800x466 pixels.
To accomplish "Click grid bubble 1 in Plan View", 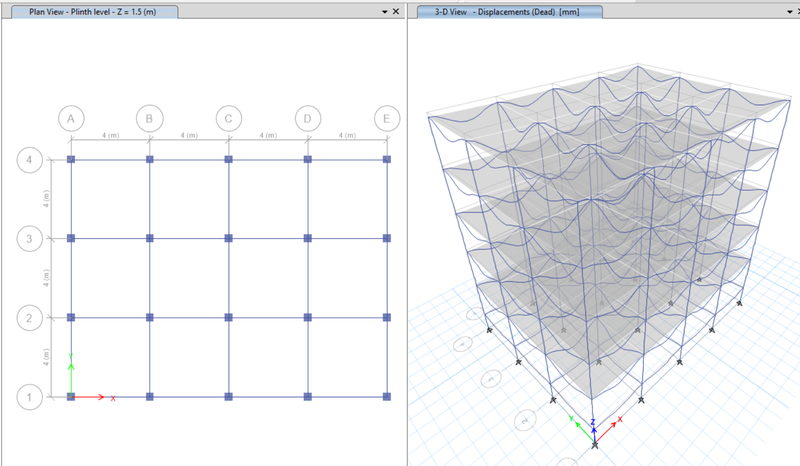I will 30,397.
